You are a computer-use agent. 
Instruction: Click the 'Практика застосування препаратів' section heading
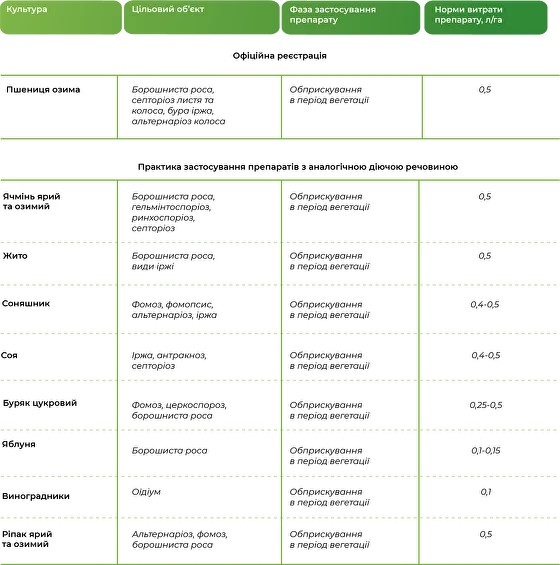pos(298,167)
